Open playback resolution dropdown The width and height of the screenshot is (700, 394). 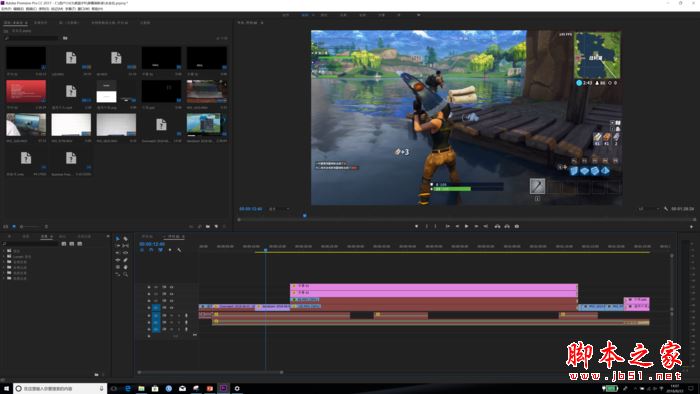pos(650,208)
